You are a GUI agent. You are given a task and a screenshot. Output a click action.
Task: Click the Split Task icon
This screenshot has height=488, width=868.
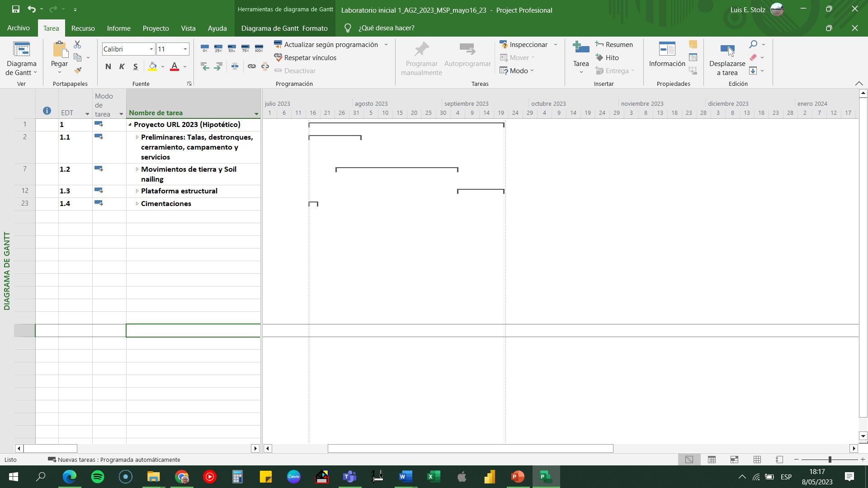(235, 66)
